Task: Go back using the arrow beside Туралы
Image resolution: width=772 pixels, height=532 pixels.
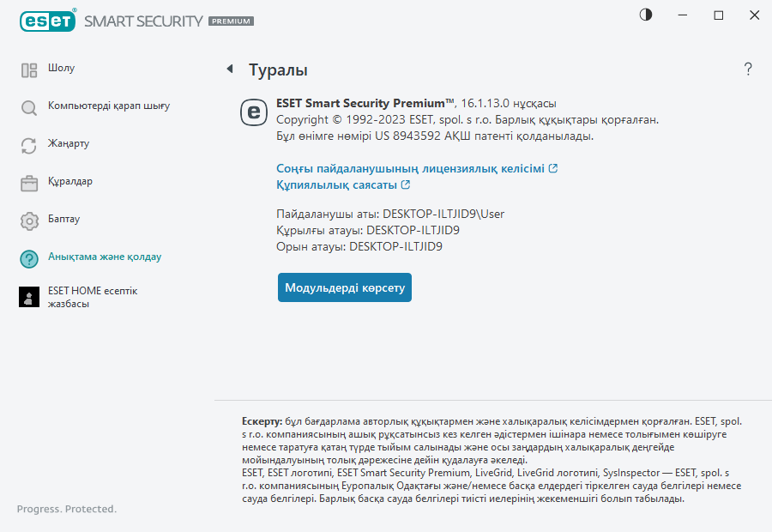Action: coord(229,69)
